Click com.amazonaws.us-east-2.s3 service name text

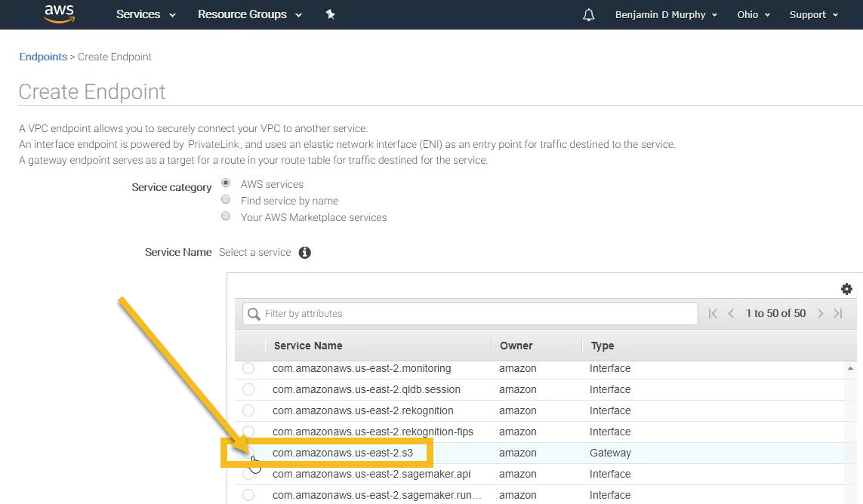[342, 453]
